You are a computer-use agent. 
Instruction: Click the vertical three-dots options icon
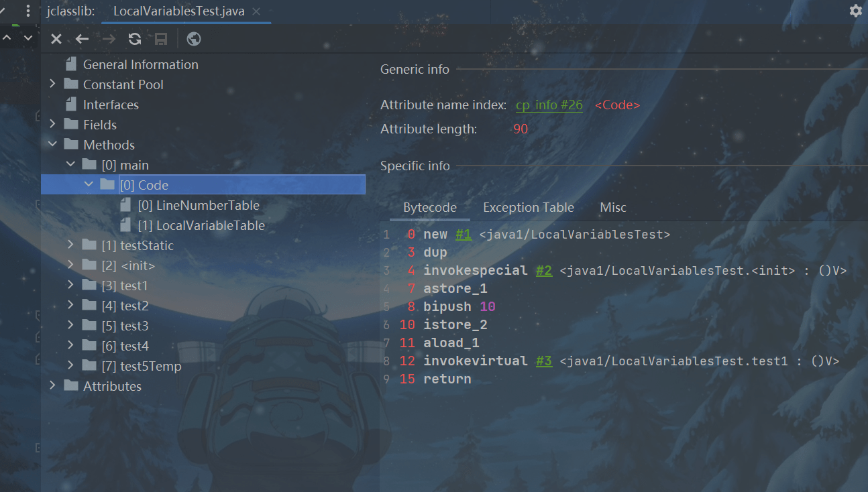[28, 11]
